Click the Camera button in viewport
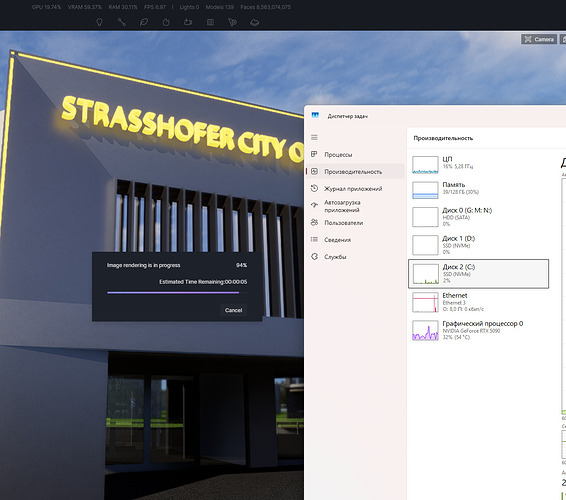 pyautogui.click(x=539, y=39)
